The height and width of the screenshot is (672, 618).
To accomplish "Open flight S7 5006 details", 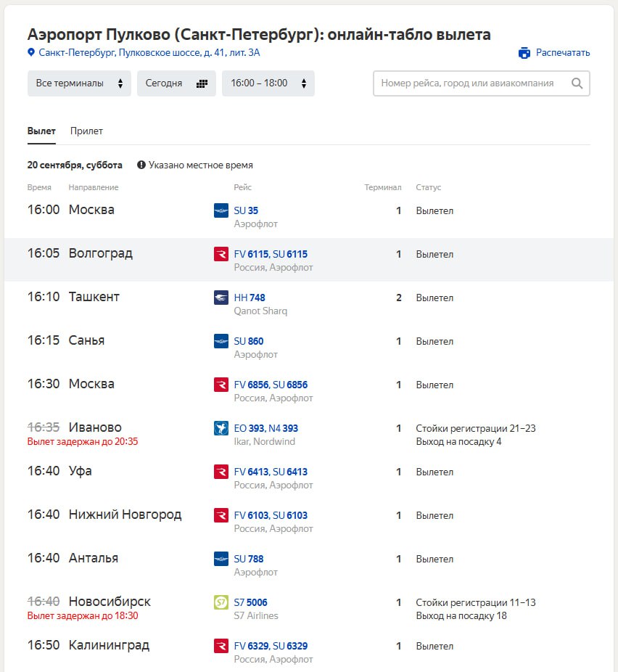I will pyautogui.click(x=250, y=602).
